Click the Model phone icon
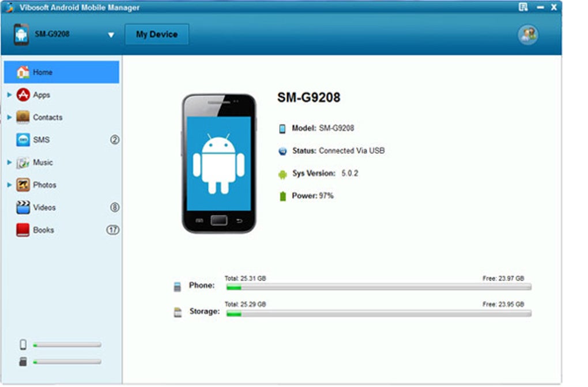 (282, 128)
